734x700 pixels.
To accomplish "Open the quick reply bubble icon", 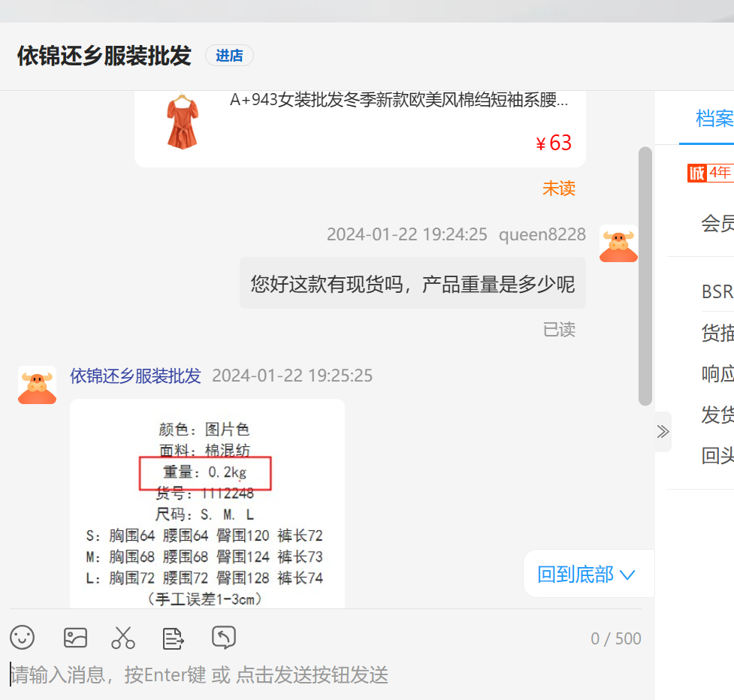I will click(224, 638).
